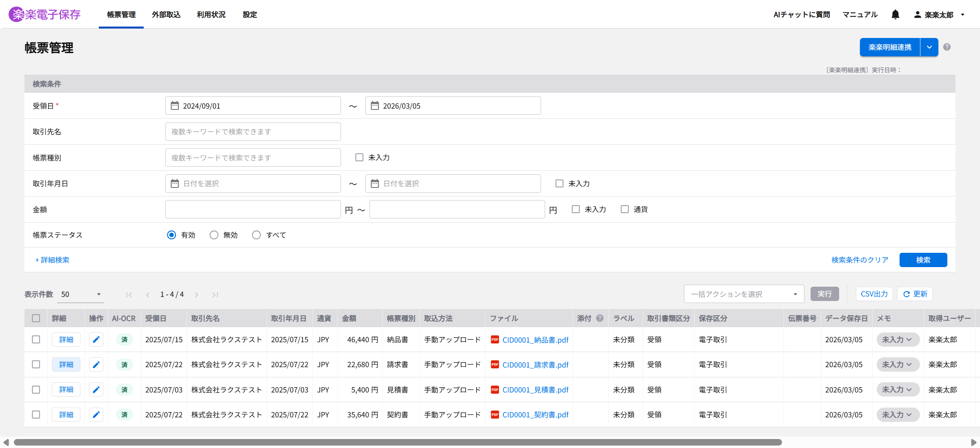Click the horizontal scrollbar at the bottom
The height and width of the screenshot is (448, 980).
(x=397, y=442)
